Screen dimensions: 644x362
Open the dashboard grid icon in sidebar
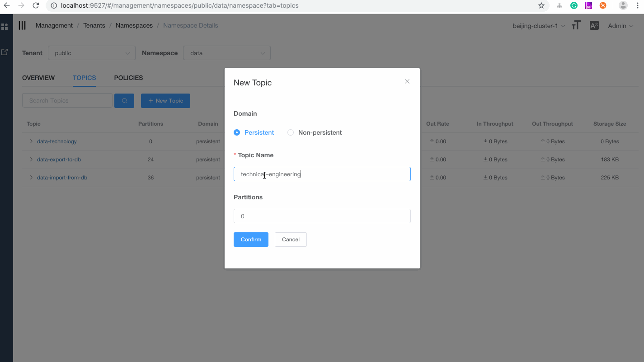(5, 26)
